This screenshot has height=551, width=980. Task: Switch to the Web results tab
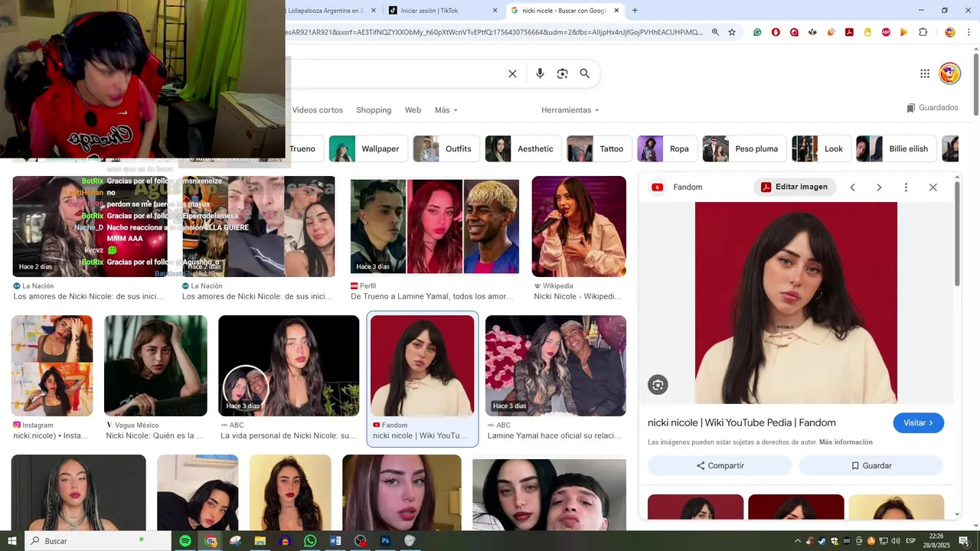coord(413,110)
